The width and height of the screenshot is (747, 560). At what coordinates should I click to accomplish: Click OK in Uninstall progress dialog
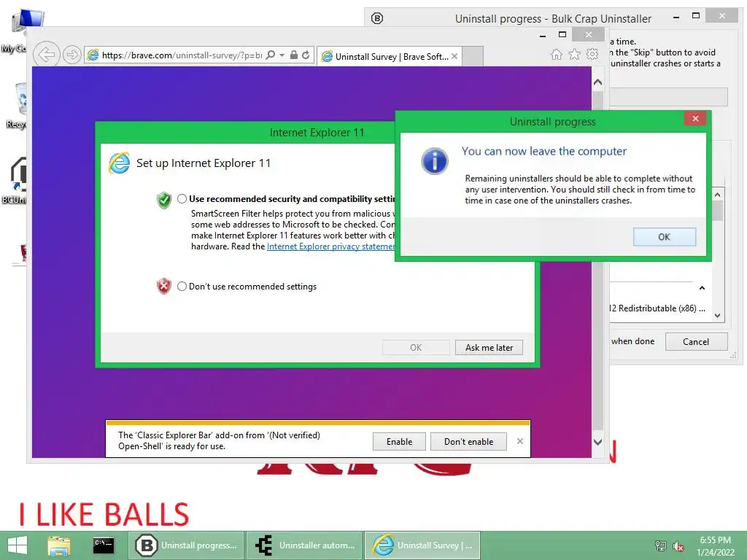tap(664, 237)
